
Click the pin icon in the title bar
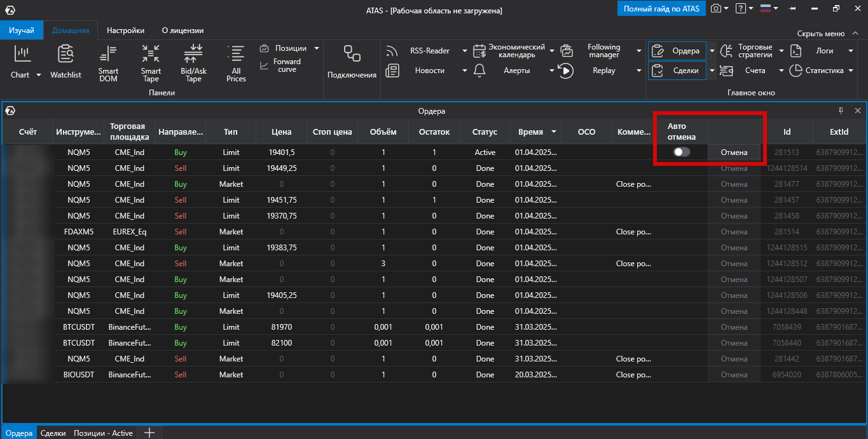click(x=792, y=9)
